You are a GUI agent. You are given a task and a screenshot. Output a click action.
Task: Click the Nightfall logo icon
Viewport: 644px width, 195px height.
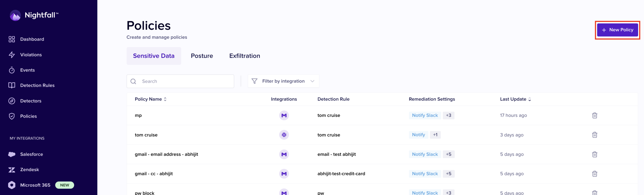click(x=15, y=15)
